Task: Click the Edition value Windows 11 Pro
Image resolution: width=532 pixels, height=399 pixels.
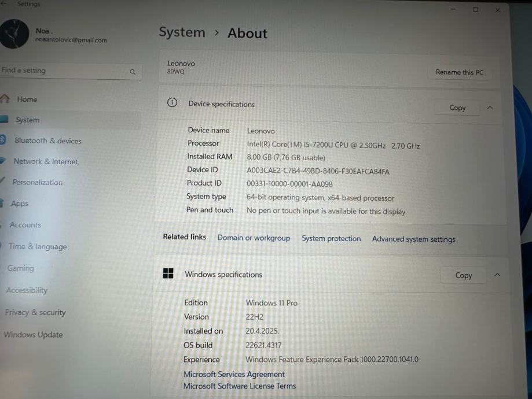Action: point(271,303)
